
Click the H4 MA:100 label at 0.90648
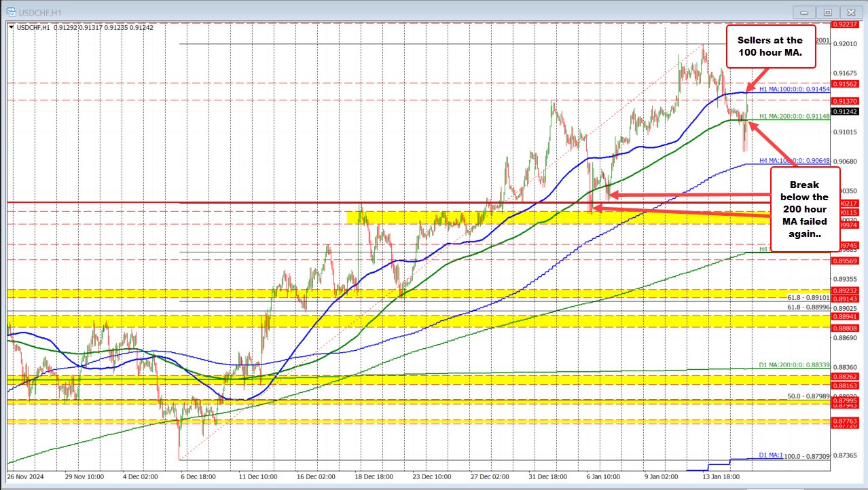[793, 161]
